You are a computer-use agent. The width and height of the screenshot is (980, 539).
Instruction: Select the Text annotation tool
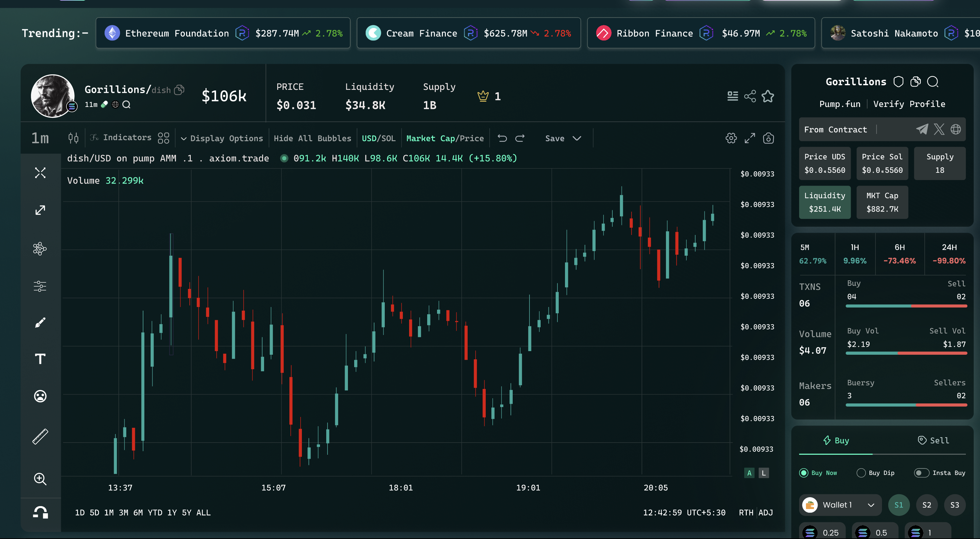pyautogui.click(x=40, y=359)
